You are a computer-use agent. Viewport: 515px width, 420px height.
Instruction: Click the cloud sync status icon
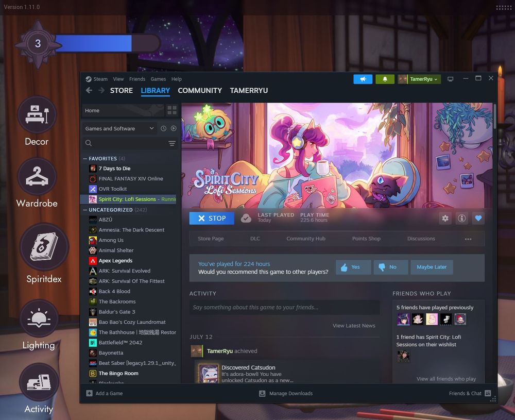point(246,218)
